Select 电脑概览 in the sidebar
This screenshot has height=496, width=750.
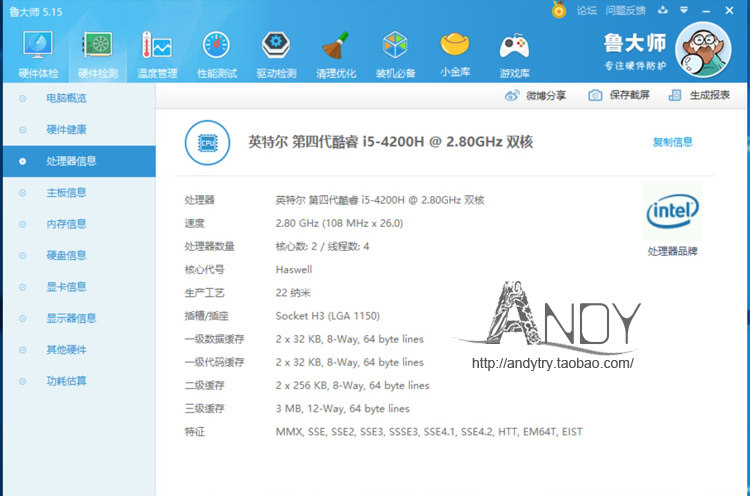point(79,98)
